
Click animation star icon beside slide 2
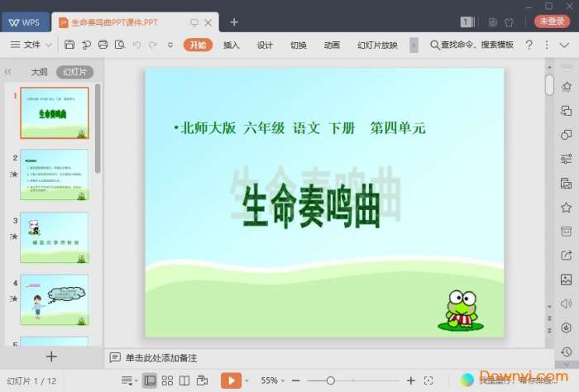tap(14, 174)
